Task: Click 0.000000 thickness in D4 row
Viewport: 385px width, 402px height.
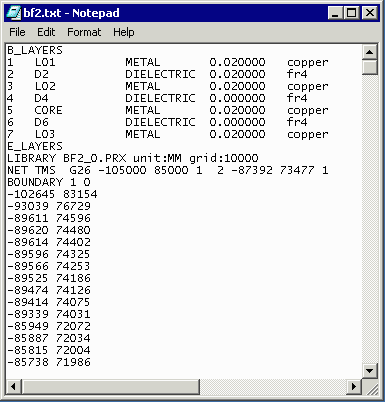Action: (237, 98)
